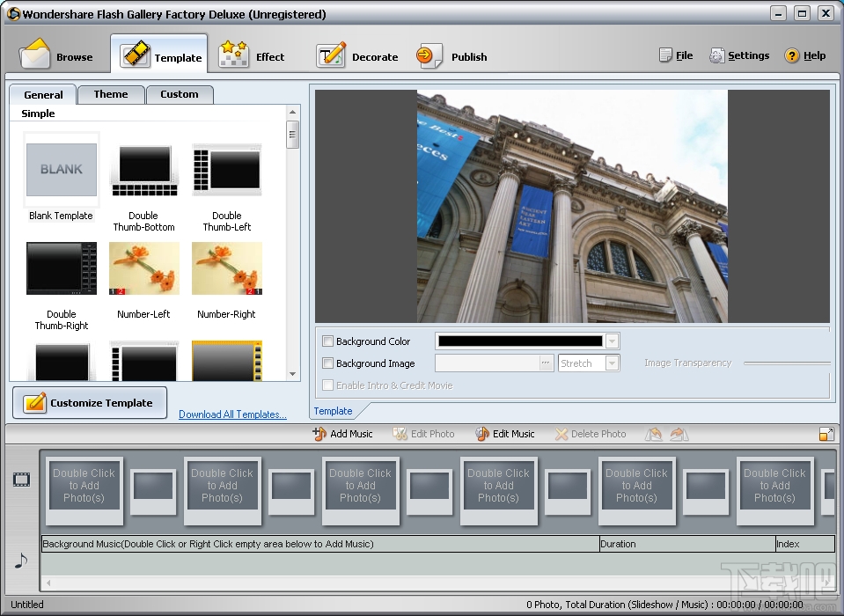
Task: Open the Browse step
Action: (x=57, y=56)
